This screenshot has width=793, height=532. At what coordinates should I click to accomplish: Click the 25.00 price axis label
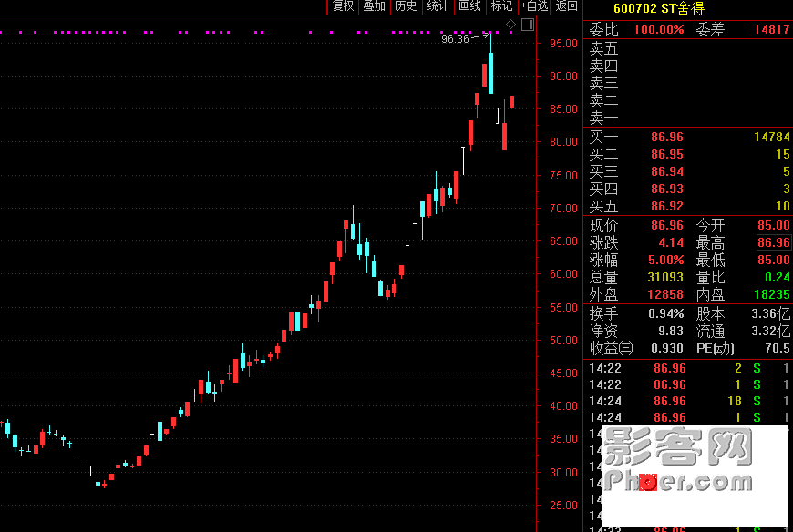pyautogui.click(x=564, y=506)
